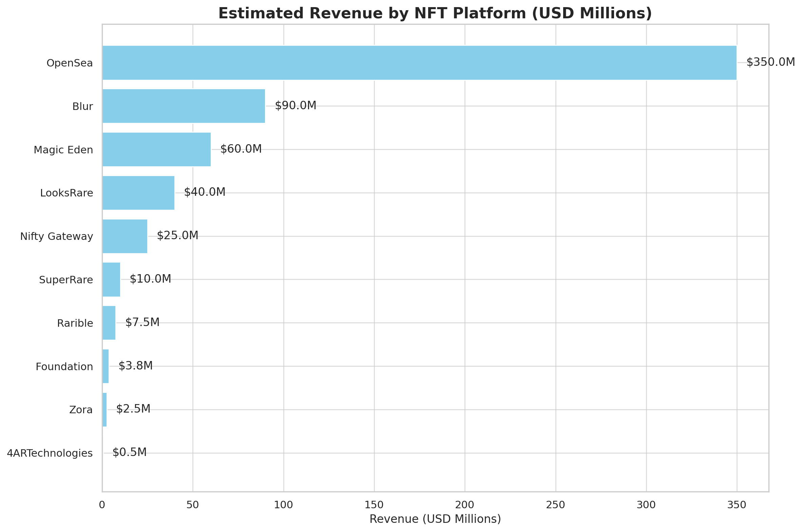The image size is (802, 532).
Task: Click the Blur revenue bar
Action: coord(184,106)
